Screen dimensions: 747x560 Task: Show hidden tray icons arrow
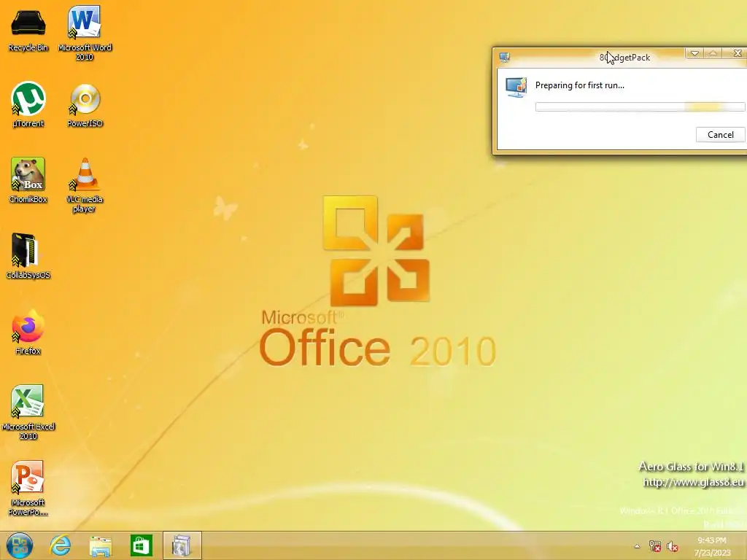(x=637, y=546)
